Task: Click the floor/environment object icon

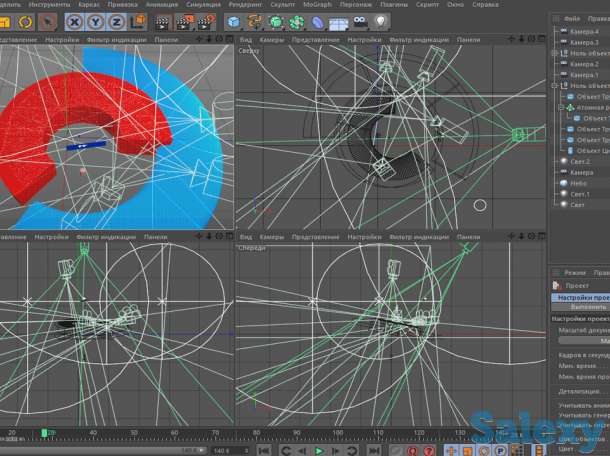Action: 340,21
